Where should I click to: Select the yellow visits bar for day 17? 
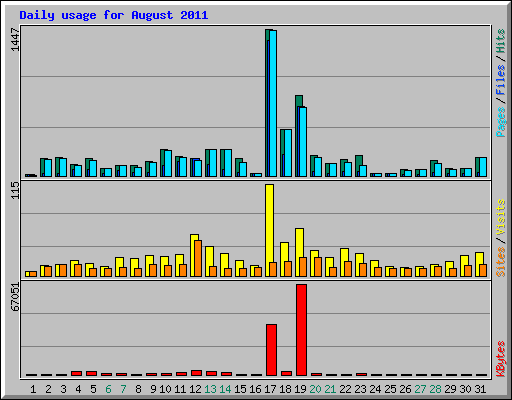(269, 230)
